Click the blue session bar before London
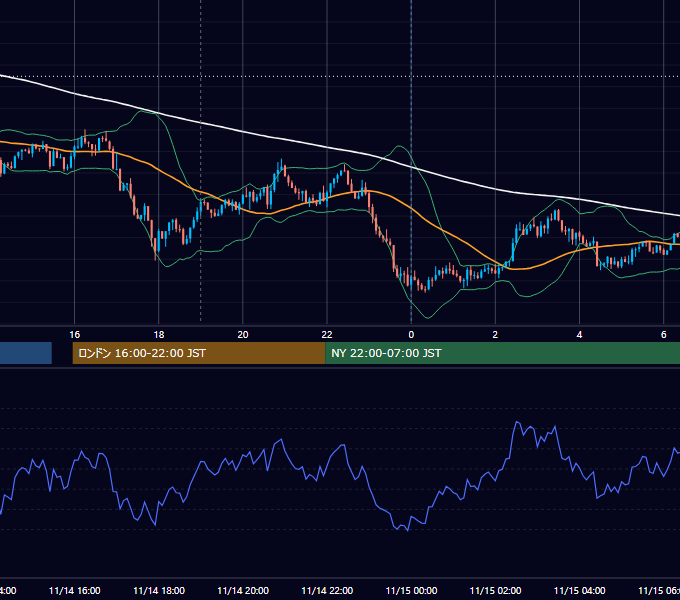The width and height of the screenshot is (680, 600). pos(26,353)
